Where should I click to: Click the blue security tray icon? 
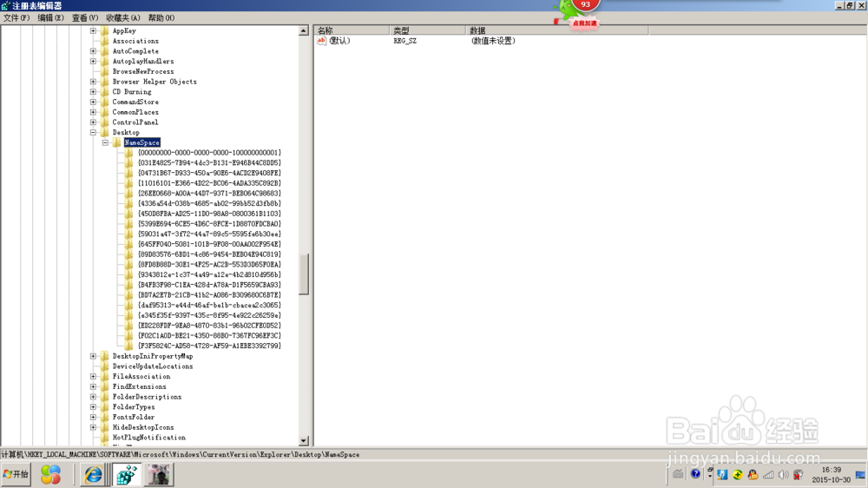coord(722,475)
